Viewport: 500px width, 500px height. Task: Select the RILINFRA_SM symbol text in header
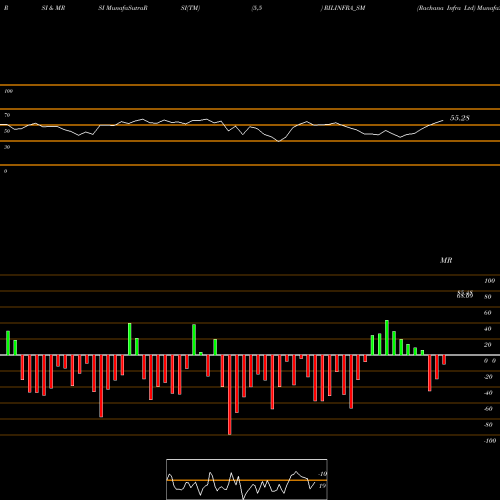[x=344, y=8]
